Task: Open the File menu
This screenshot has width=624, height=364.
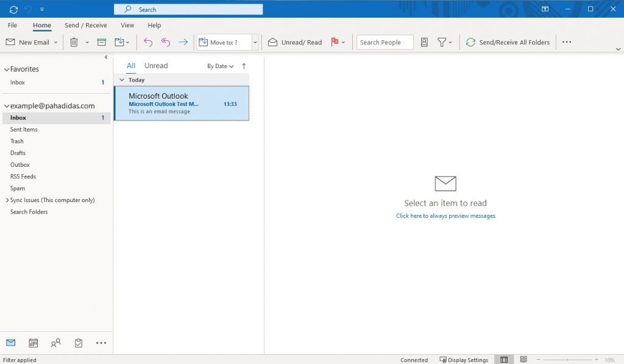Action: (x=12, y=26)
